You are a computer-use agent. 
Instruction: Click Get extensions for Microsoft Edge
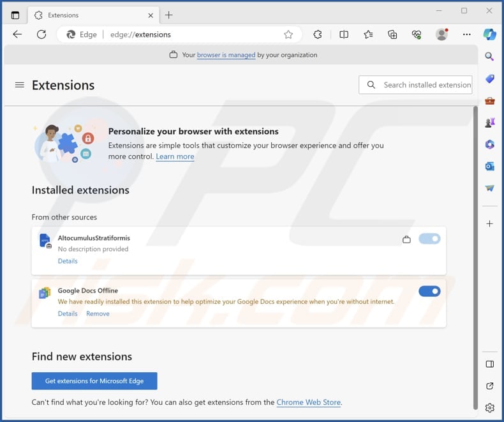(94, 381)
